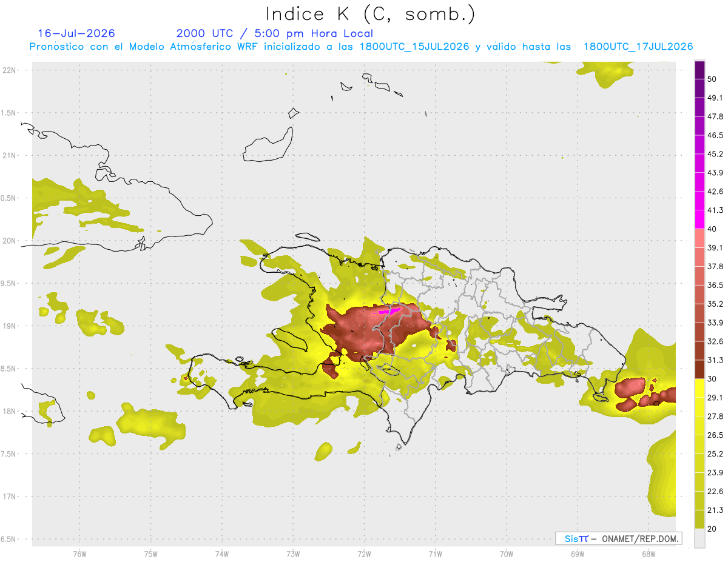Select the longitude label "75W"
Viewport: 728px width, 562px height.
pos(151,554)
